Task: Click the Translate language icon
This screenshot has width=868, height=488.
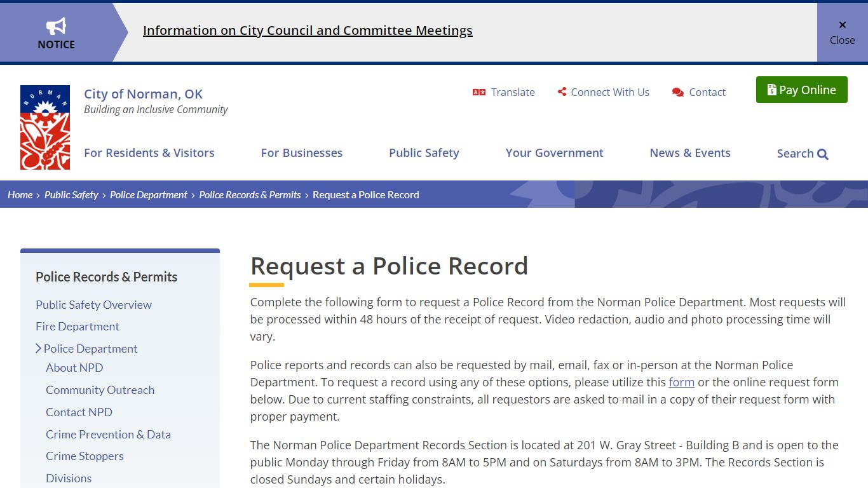Action: (479, 92)
